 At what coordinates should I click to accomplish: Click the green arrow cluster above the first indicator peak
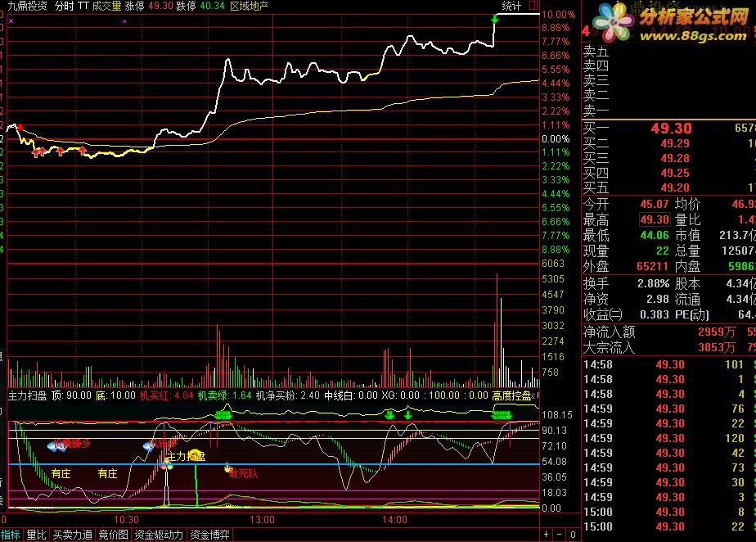coord(223,415)
